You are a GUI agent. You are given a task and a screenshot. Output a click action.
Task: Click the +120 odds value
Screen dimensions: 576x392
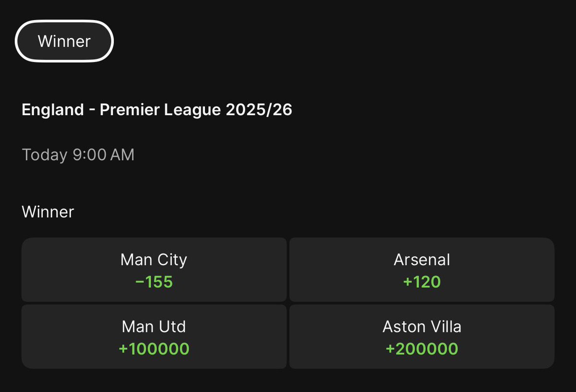click(422, 282)
